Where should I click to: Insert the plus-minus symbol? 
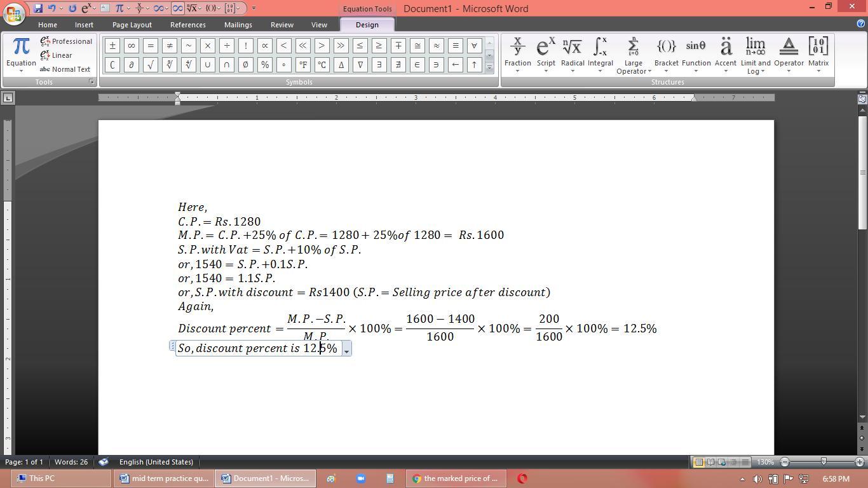[112, 46]
